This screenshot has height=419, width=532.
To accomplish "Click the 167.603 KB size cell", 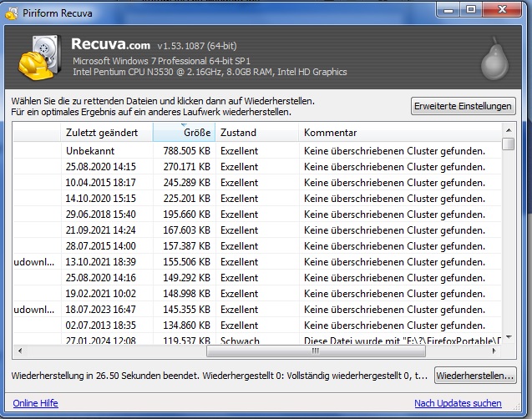I will pyautogui.click(x=186, y=230).
